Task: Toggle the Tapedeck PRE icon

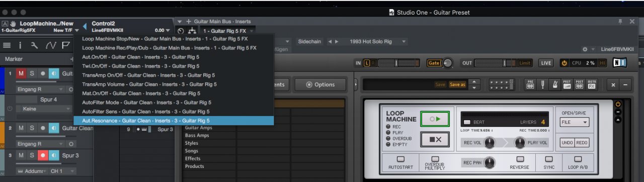Action: [530, 84]
